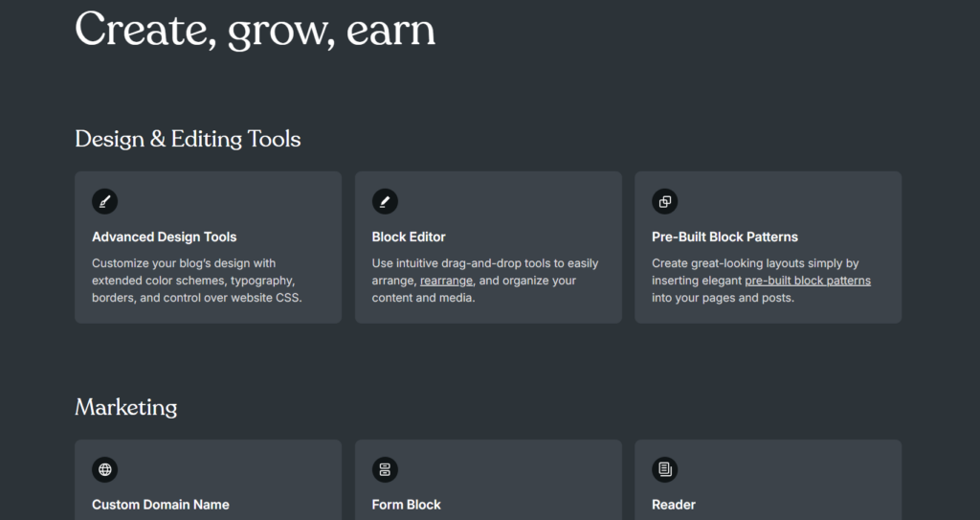This screenshot has height=520, width=980.
Task: Open the 'rearrange' link in Block Editor
Action: [x=446, y=281]
